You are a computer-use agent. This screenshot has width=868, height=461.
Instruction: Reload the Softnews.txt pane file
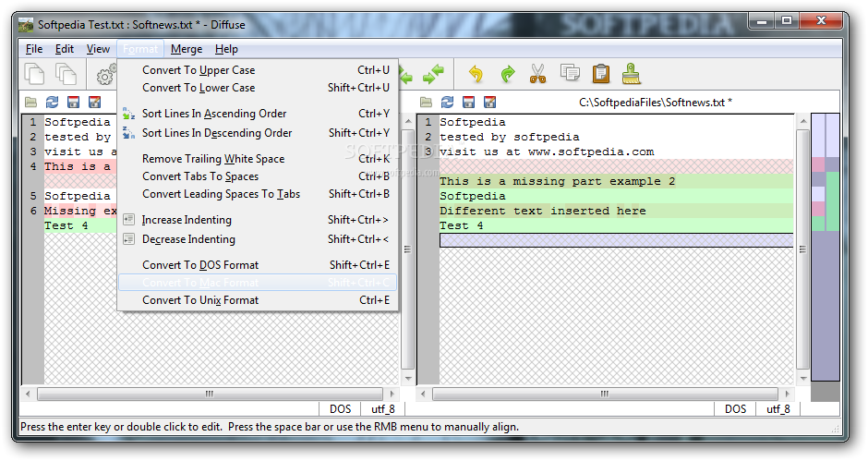click(447, 102)
